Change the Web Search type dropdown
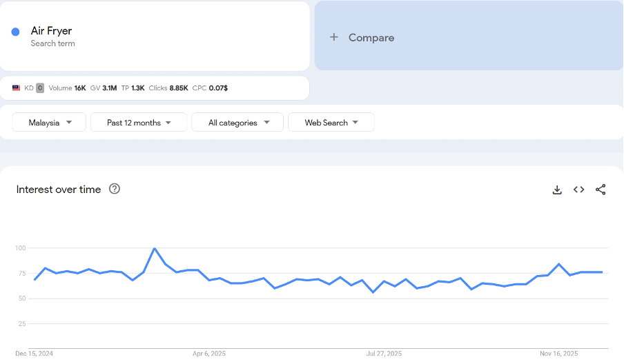Image resolution: width=624 pixels, height=364 pixels. 331,123
